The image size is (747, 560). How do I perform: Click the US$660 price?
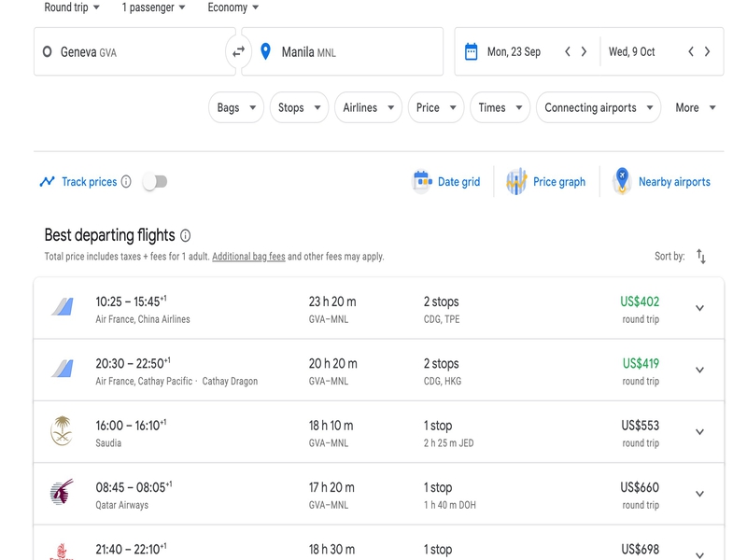point(640,487)
